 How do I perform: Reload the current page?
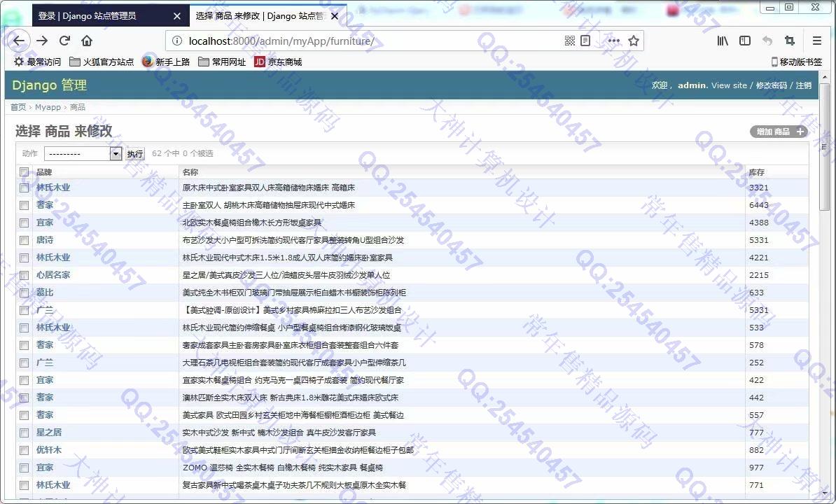pyautogui.click(x=64, y=41)
